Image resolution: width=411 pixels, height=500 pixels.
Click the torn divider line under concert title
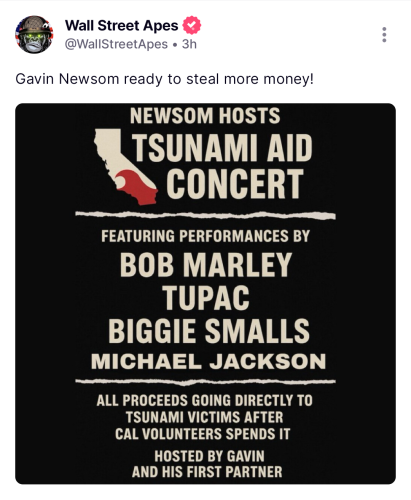pyautogui.click(x=205, y=215)
